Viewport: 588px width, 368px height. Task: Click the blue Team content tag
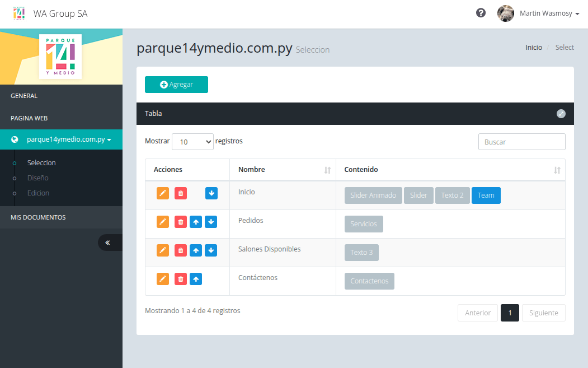click(x=486, y=195)
